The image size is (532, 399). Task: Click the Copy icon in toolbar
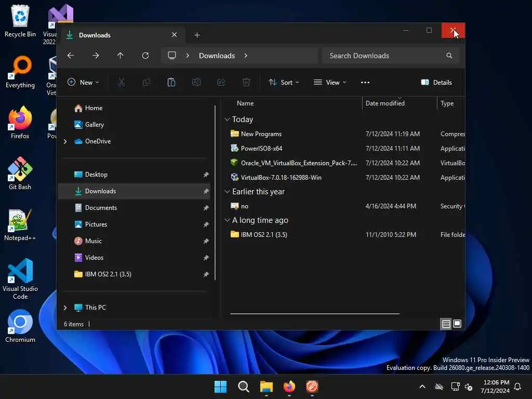pos(147,82)
